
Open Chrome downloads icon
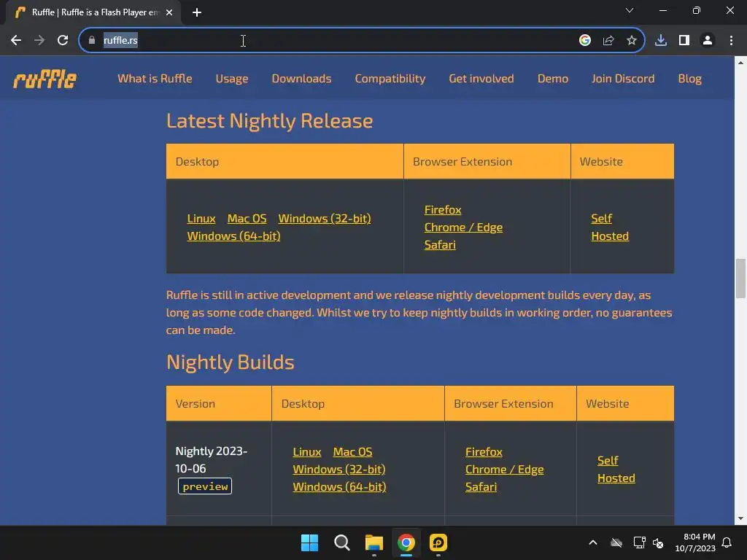(661, 41)
